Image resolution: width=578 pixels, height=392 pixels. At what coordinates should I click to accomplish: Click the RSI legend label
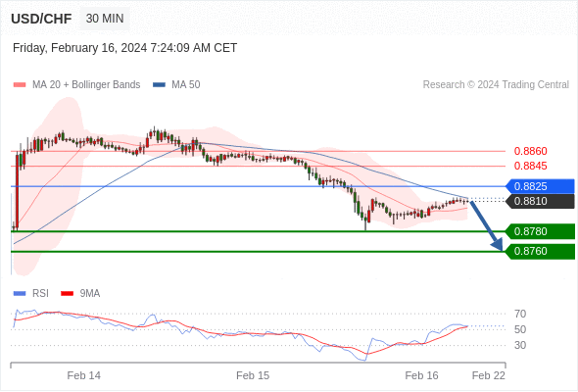pos(40,294)
